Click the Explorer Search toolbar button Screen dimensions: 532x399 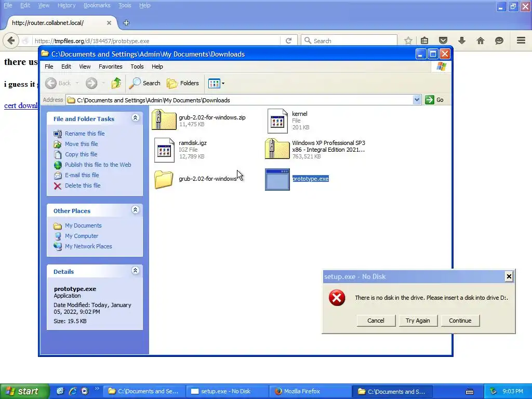click(x=145, y=83)
